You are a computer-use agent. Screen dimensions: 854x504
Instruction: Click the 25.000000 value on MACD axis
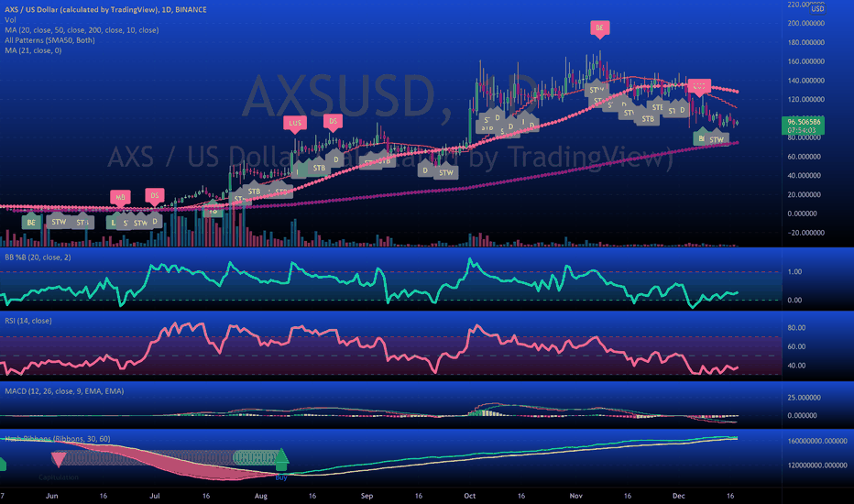coord(804,398)
